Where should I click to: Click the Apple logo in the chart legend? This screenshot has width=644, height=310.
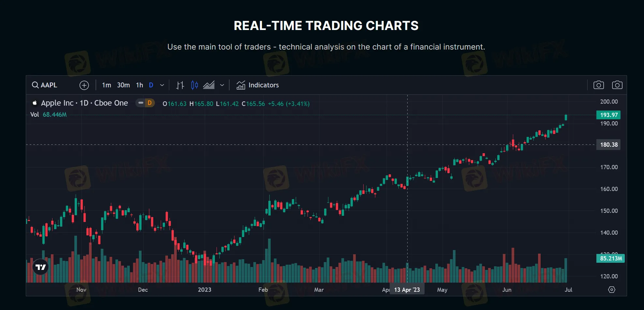coord(35,103)
